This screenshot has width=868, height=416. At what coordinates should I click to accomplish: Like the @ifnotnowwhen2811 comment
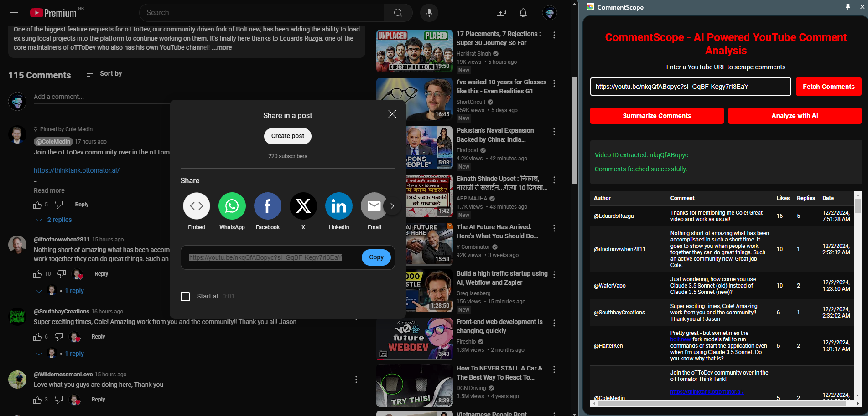(37, 274)
